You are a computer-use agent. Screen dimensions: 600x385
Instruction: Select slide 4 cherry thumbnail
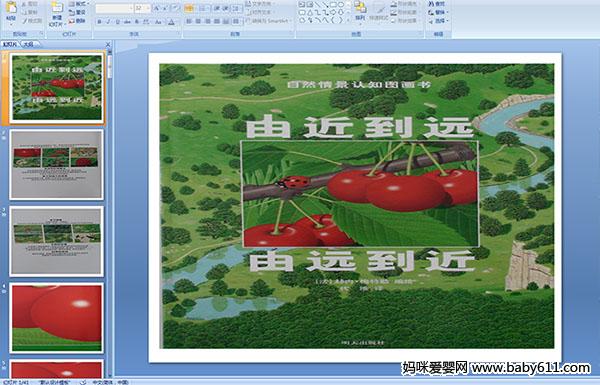[x=57, y=318]
